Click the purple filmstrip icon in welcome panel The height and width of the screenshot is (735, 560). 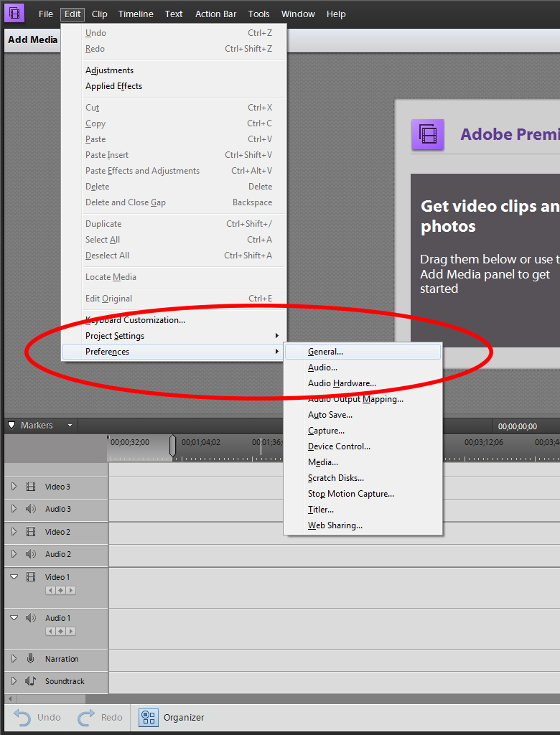pos(427,134)
